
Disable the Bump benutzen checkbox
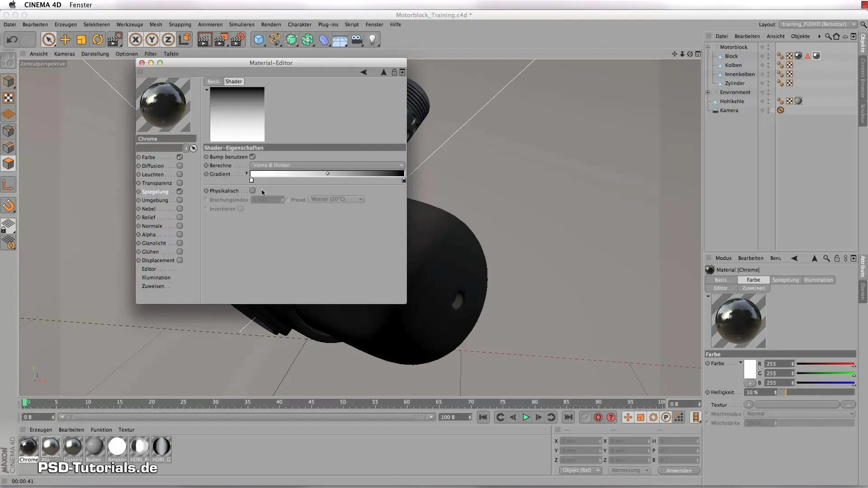(x=253, y=157)
